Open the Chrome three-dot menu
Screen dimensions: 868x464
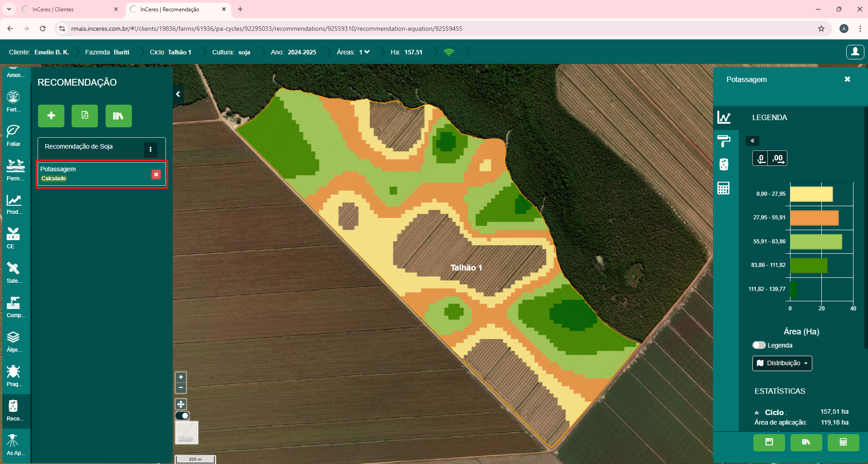pos(860,29)
